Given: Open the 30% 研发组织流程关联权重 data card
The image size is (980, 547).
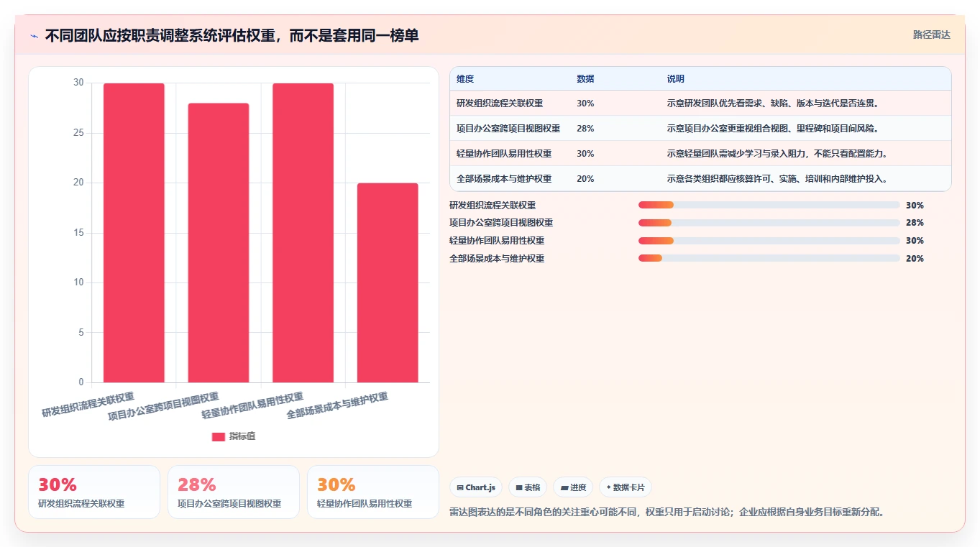Looking at the screenshot, I should coord(94,492).
